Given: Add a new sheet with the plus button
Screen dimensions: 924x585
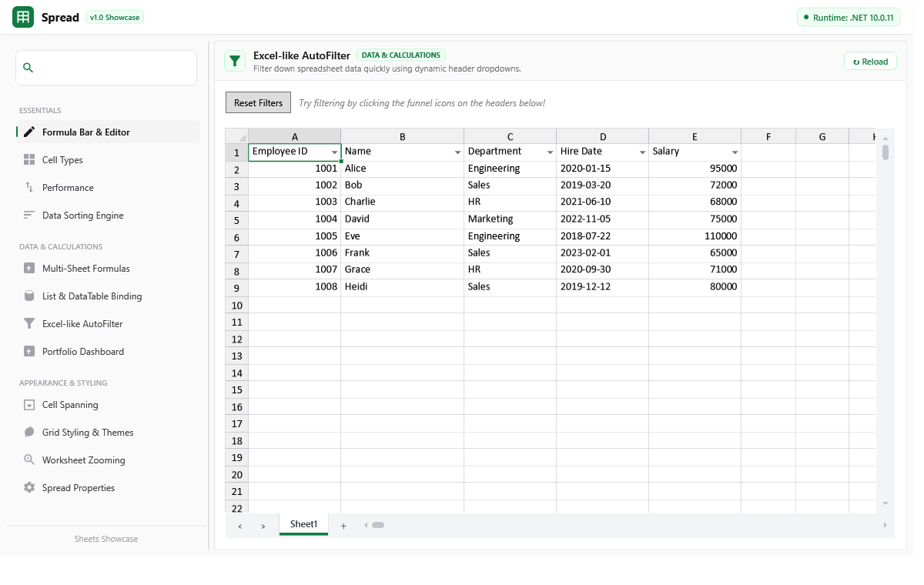Looking at the screenshot, I should (x=343, y=526).
